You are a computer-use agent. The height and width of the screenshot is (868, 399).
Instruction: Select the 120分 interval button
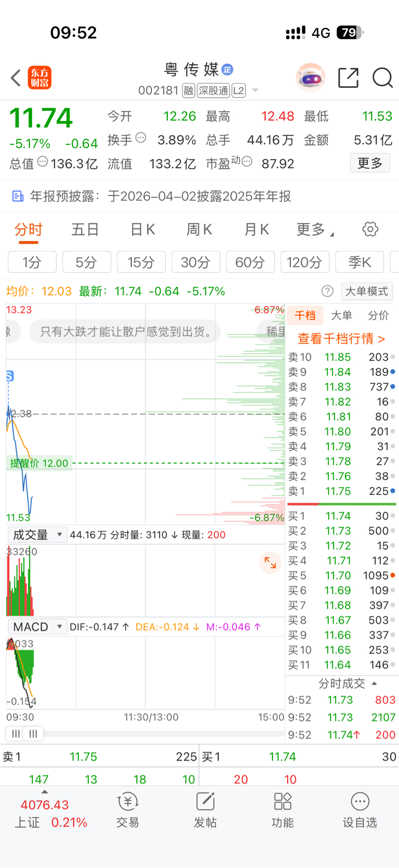tap(305, 262)
